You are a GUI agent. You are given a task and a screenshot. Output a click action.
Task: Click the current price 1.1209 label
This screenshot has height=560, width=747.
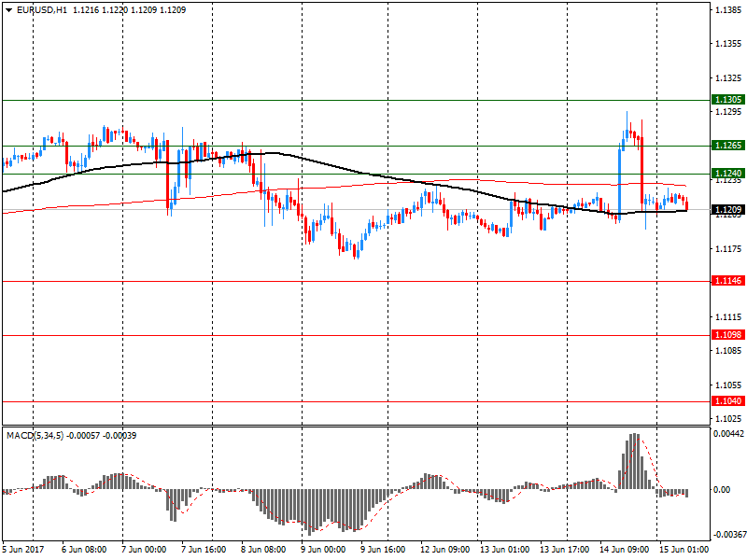728,209
